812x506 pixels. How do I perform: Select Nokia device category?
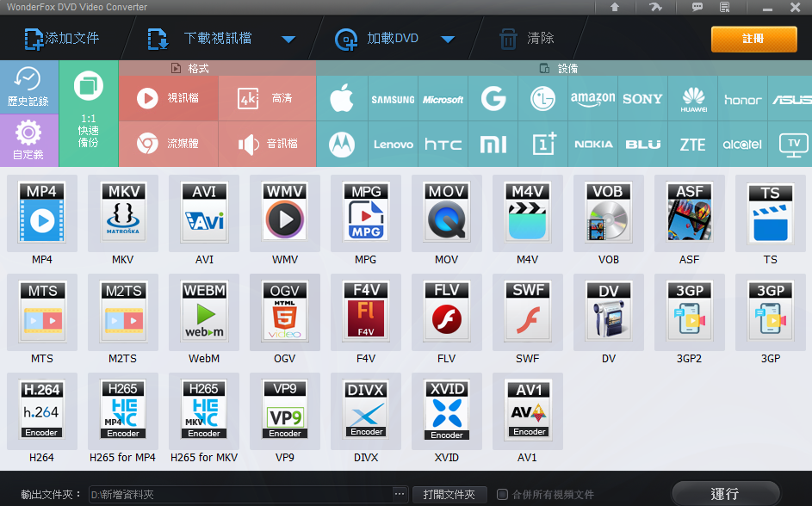593,145
